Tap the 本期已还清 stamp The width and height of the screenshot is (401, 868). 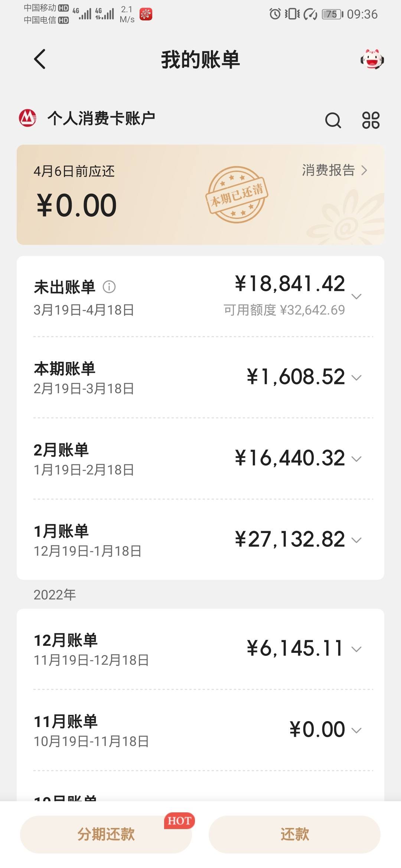click(237, 195)
